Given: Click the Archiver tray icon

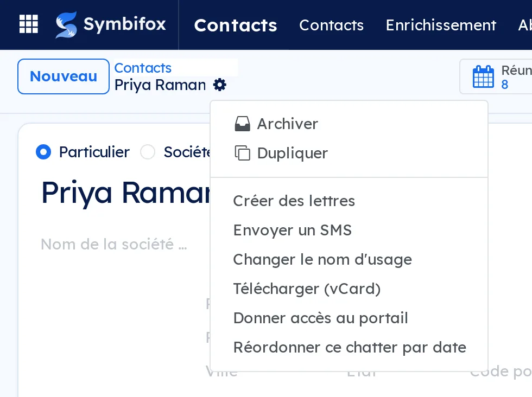Looking at the screenshot, I should (242, 124).
